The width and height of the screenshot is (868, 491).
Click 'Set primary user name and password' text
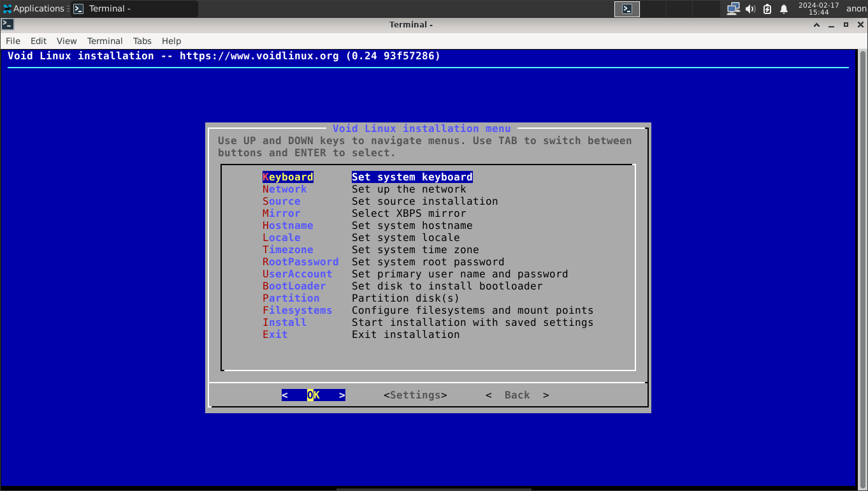(x=460, y=274)
